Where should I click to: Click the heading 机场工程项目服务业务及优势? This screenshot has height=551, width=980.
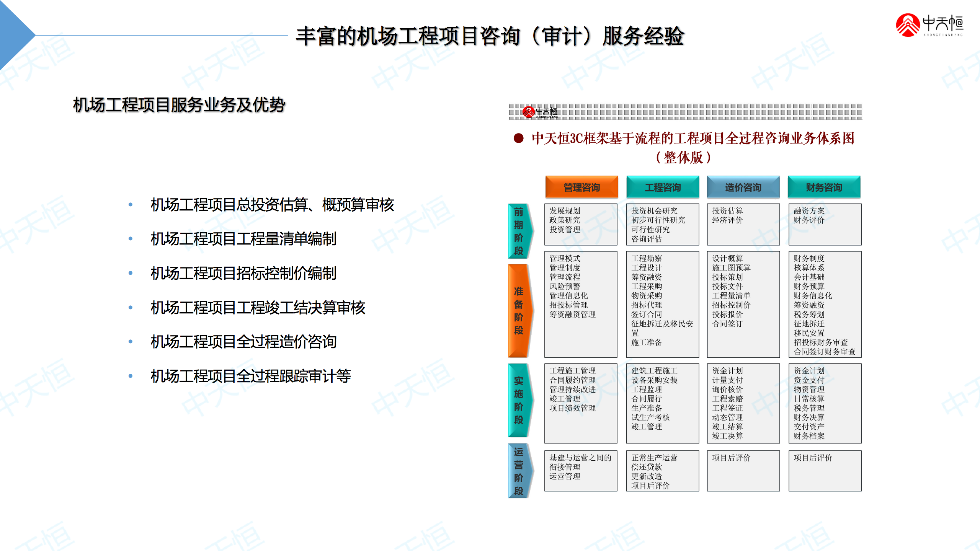click(x=179, y=105)
